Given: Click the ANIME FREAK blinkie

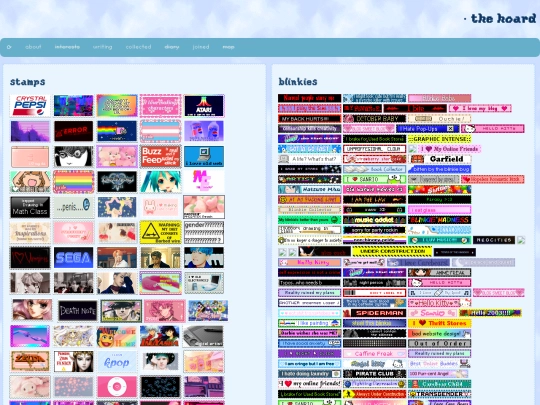Looking at the screenshot, I should tap(439, 273).
